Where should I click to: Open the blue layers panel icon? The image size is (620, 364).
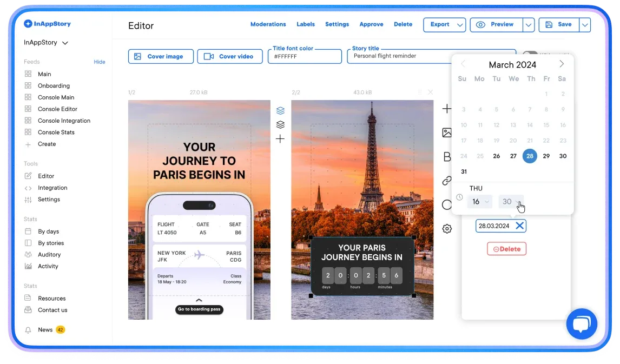click(x=280, y=110)
